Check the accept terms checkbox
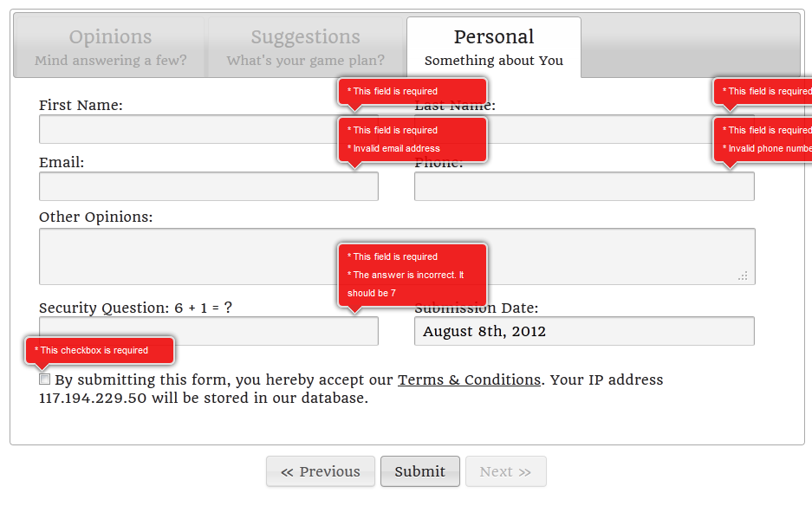Screen dimensions: 812x506 point(44,379)
